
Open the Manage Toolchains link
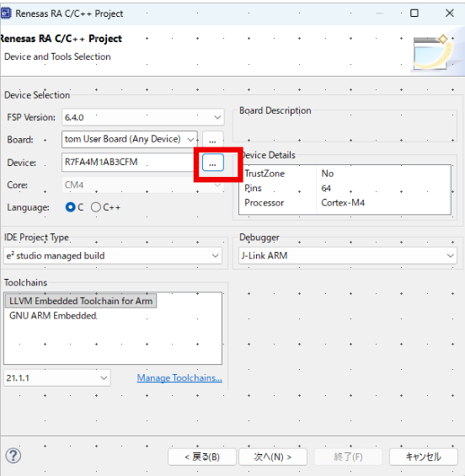point(179,378)
